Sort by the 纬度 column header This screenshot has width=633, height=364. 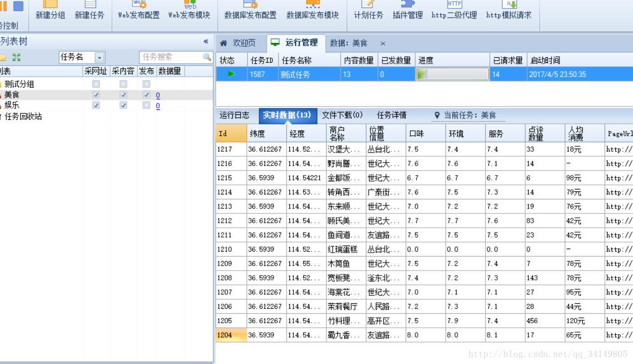point(267,133)
